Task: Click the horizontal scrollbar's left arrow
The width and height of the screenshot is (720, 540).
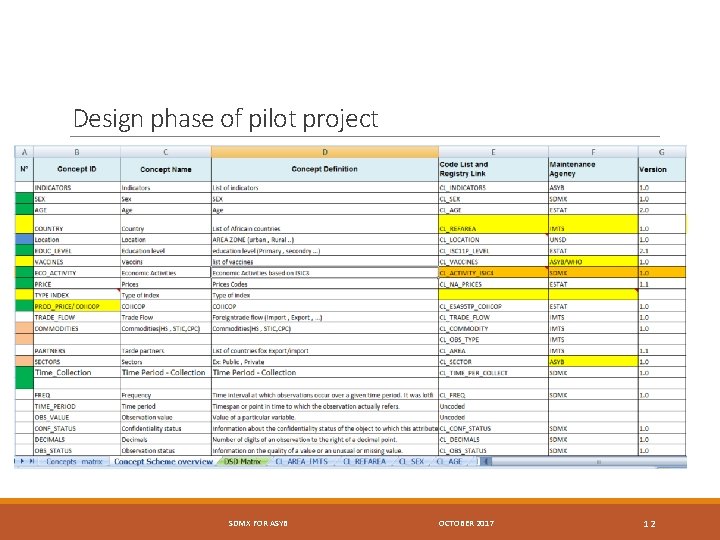Action: 486,461
